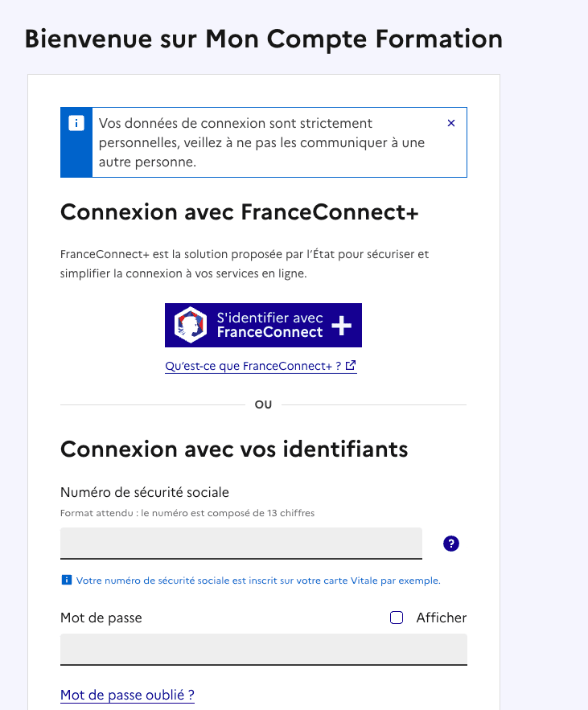588x710 pixels.
Task: Dismiss the personal data alert banner
Action: tap(451, 123)
